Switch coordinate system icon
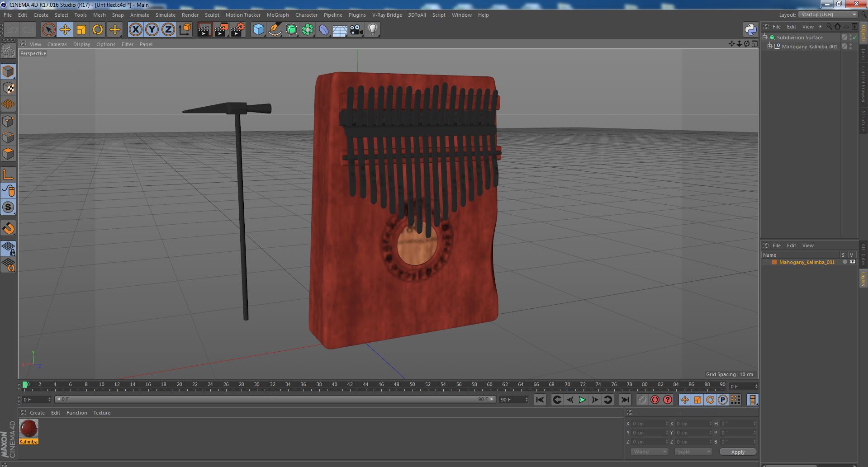Screen dimensions: 868x467 pyautogui.click(x=185, y=30)
